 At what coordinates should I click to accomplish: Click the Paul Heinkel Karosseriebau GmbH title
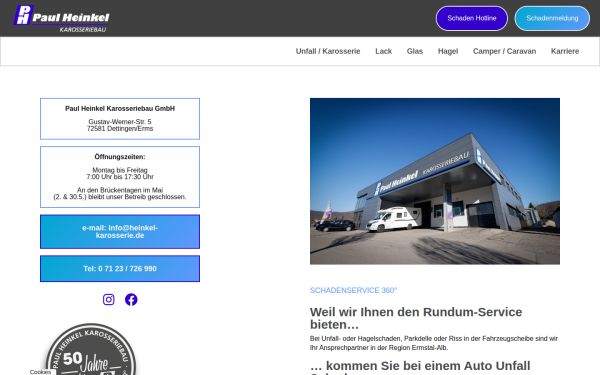[120, 109]
